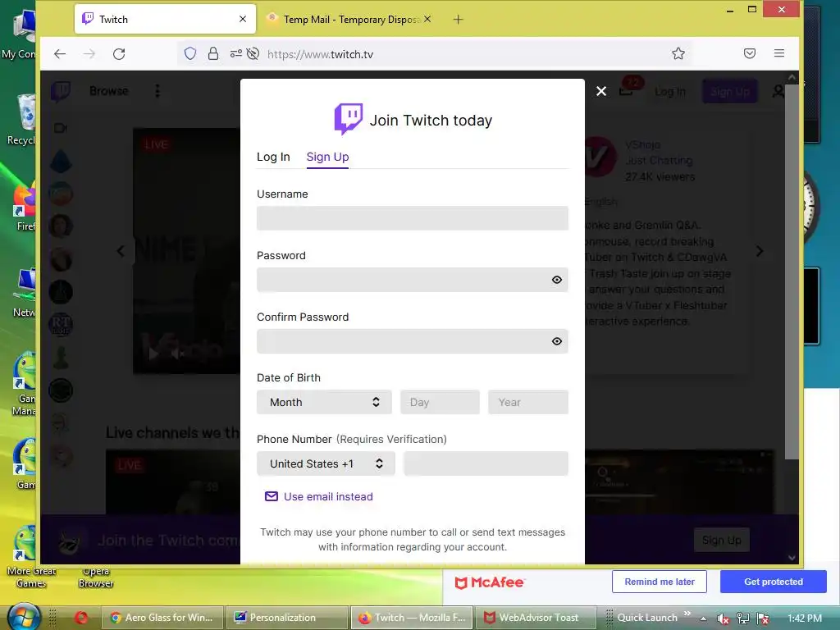840x630 pixels.
Task: Click the carousel next arrow
Action: (760, 251)
